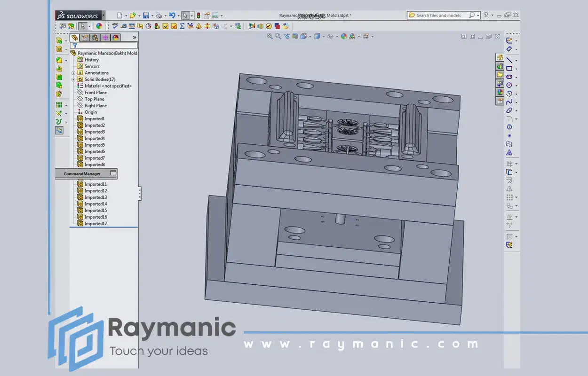Open the rectangle tool dropdown arrow
Viewport: 588px width, 376px height.
click(x=516, y=69)
